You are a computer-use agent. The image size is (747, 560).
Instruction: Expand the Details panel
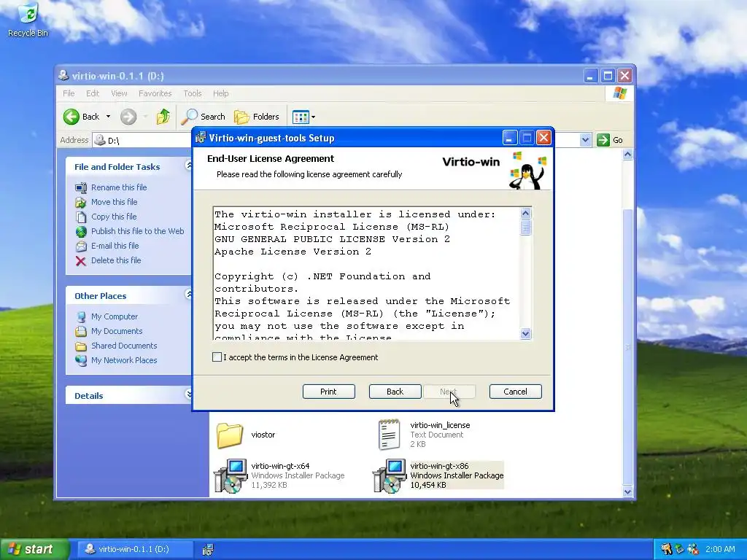pyautogui.click(x=189, y=394)
